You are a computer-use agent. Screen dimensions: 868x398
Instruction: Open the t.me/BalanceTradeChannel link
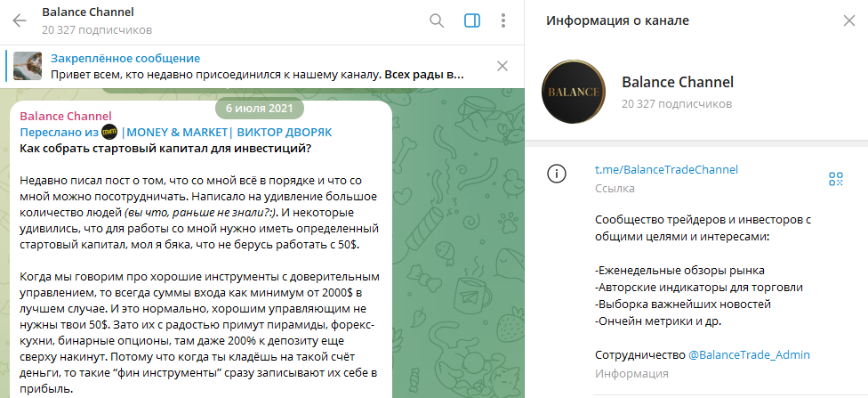666,170
